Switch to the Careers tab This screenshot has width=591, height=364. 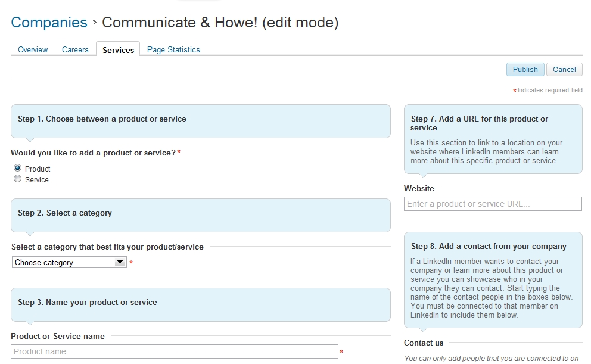[x=75, y=49]
